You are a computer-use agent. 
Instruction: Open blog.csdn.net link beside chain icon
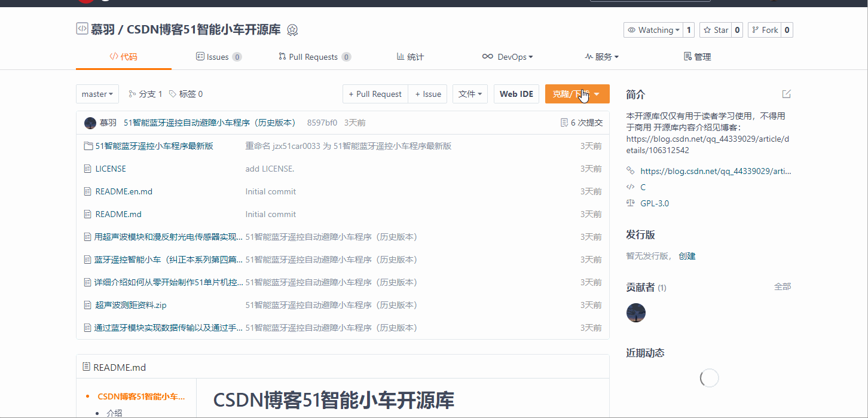pyautogui.click(x=716, y=171)
